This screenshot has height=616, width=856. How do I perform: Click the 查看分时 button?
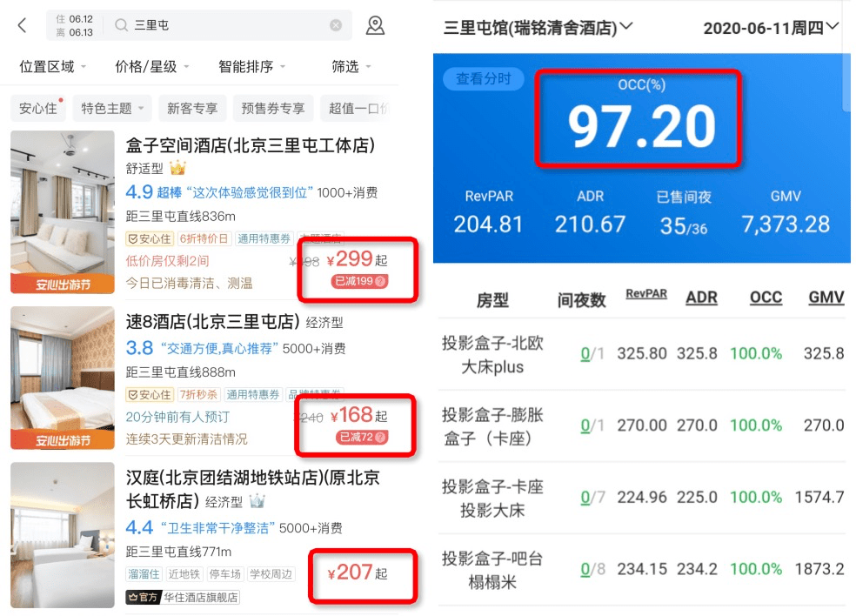(x=483, y=78)
